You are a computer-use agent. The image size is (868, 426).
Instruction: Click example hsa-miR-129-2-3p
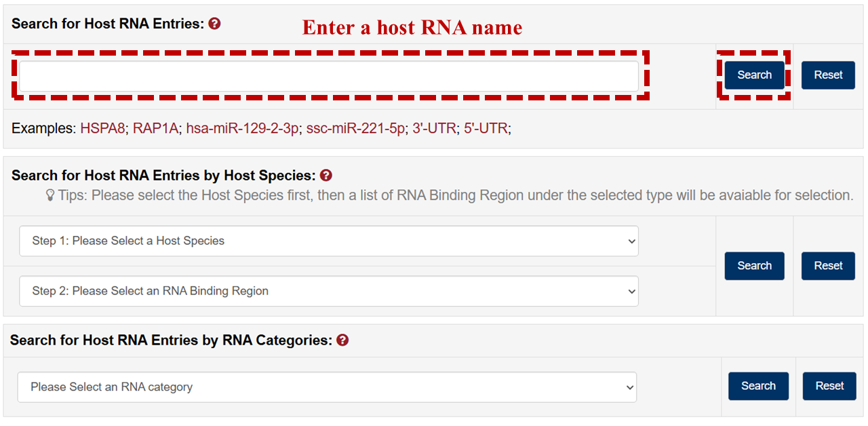tap(243, 128)
